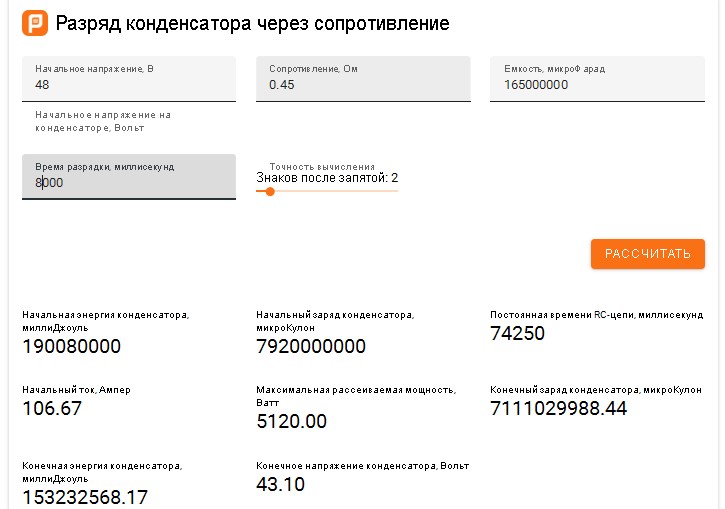Click the page title Разряд конденсатора через сопротивление
The width and height of the screenshot is (725, 509).
253,23
